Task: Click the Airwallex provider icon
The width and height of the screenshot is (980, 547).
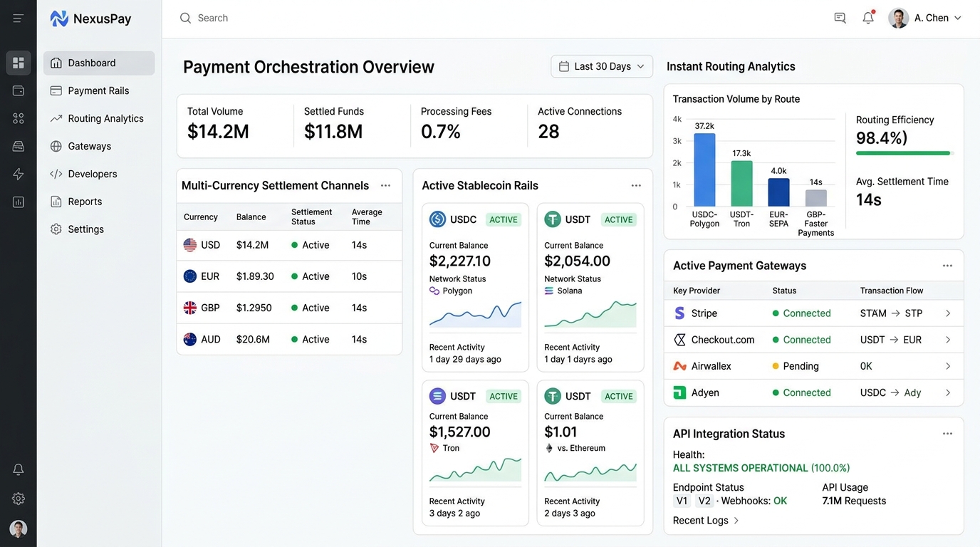Action: [x=679, y=366]
